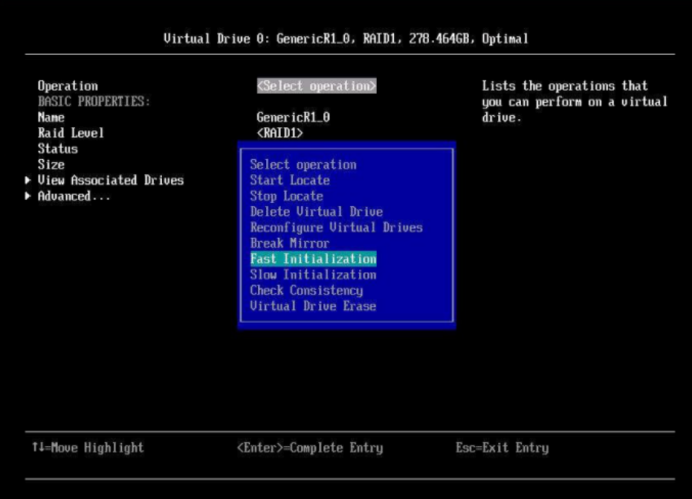The height and width of the screenshot is (499, 692).
Task: Expand the Advanced... arrow
Action: pos(28,197)
